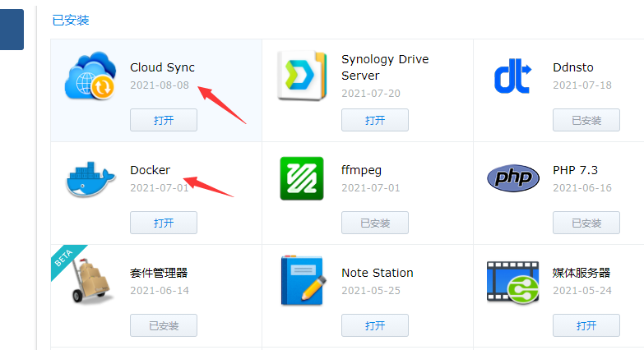
Task: Select the Synology Drive Server title
Action: pos(385,67)
